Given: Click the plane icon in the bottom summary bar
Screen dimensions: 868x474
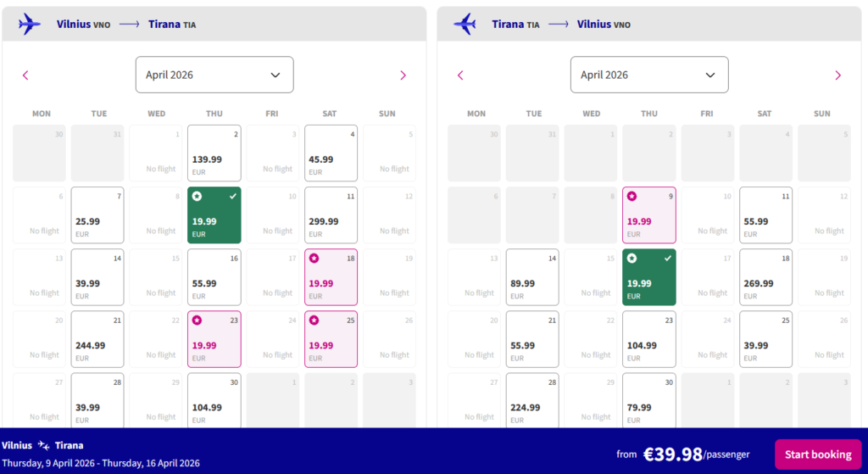Looking at the screenshot, I should 44,445.
